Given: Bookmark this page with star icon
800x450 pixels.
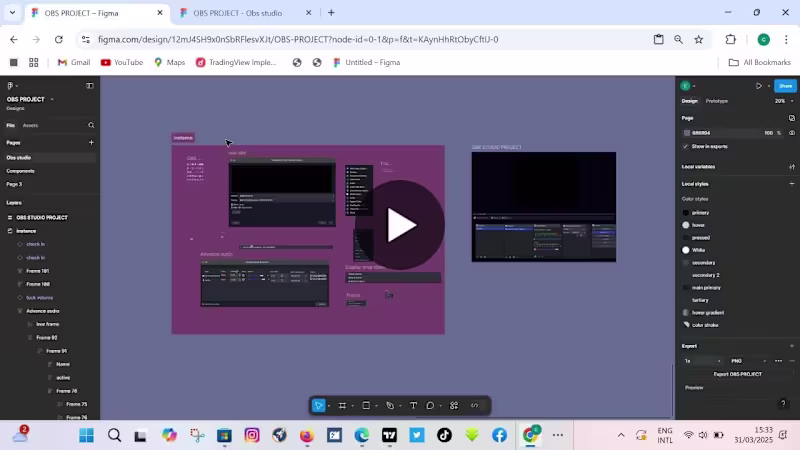Looking at the screenshot, I should tap(698, 39).
